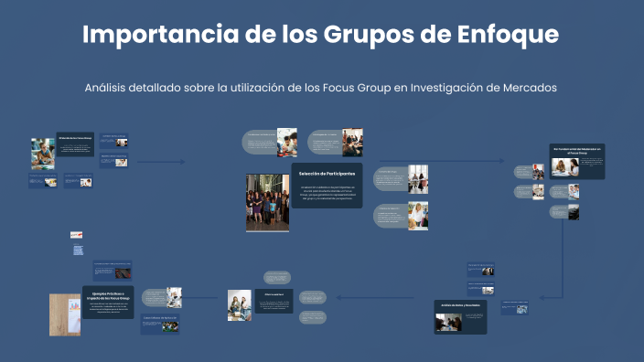Image resolution: width=644 pixels, height=362 pixels.
Task: Click the small red and white logo image
Action: 77,235
